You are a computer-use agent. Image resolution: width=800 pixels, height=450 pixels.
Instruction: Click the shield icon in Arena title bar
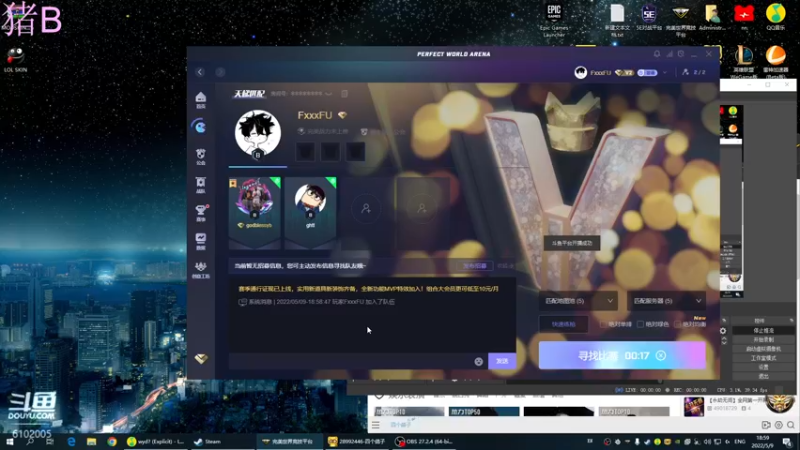[x=681, y=54]
